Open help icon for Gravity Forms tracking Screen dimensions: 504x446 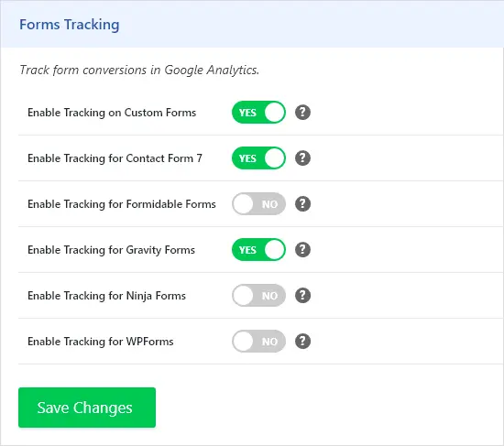pyautogui.click(x=302, y=250)
